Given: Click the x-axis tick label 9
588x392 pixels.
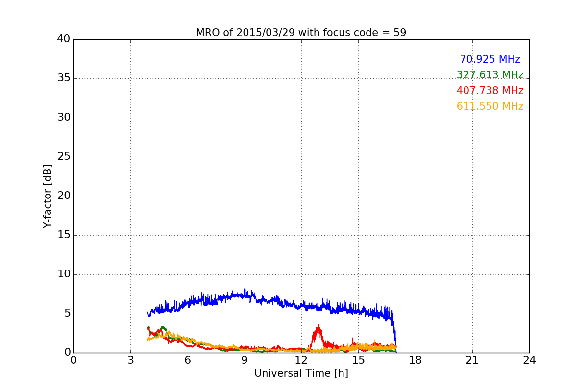Looking at the screenshot, I should (x=245, y=360).
